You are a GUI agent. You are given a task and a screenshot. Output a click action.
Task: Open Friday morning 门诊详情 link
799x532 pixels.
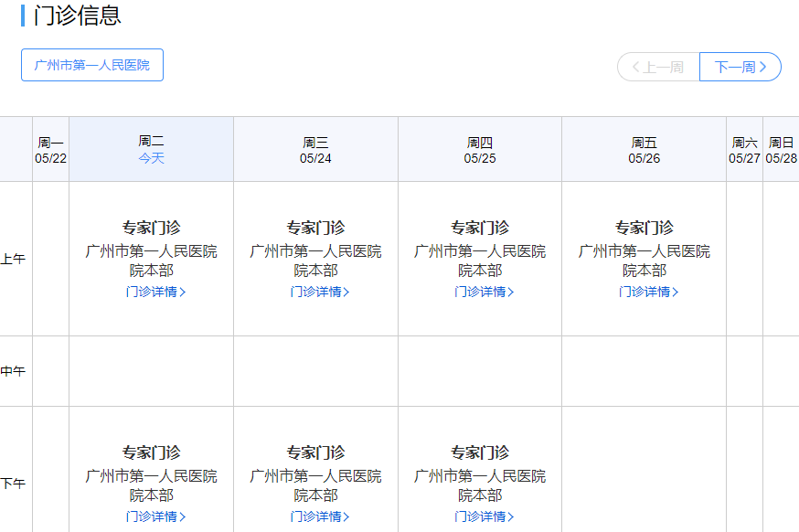pos(648,292)
